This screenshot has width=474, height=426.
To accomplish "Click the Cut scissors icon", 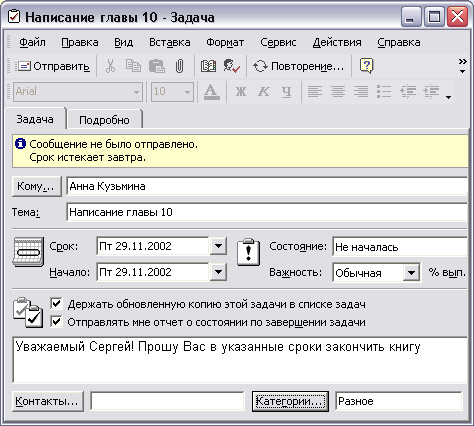I will (110, 66).
